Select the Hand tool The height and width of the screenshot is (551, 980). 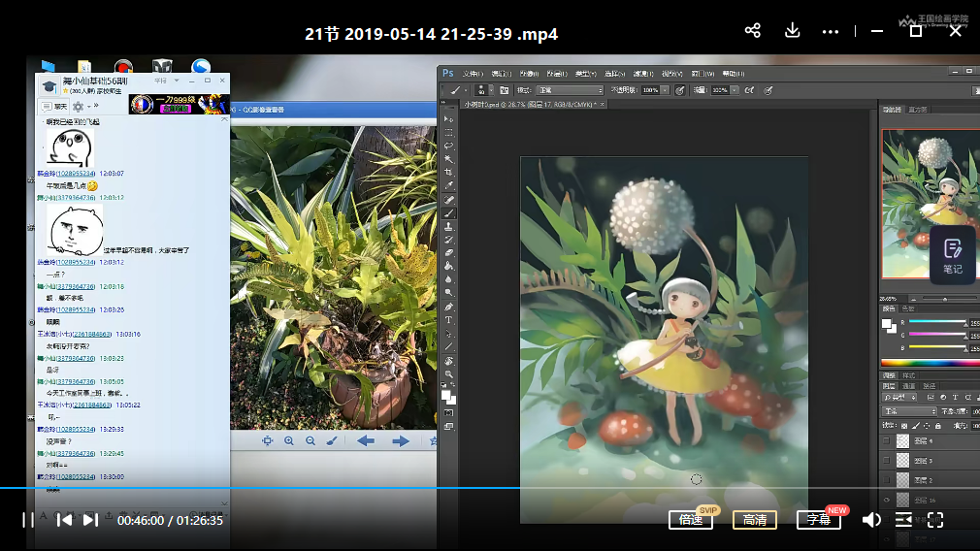(x=448, y=361)
